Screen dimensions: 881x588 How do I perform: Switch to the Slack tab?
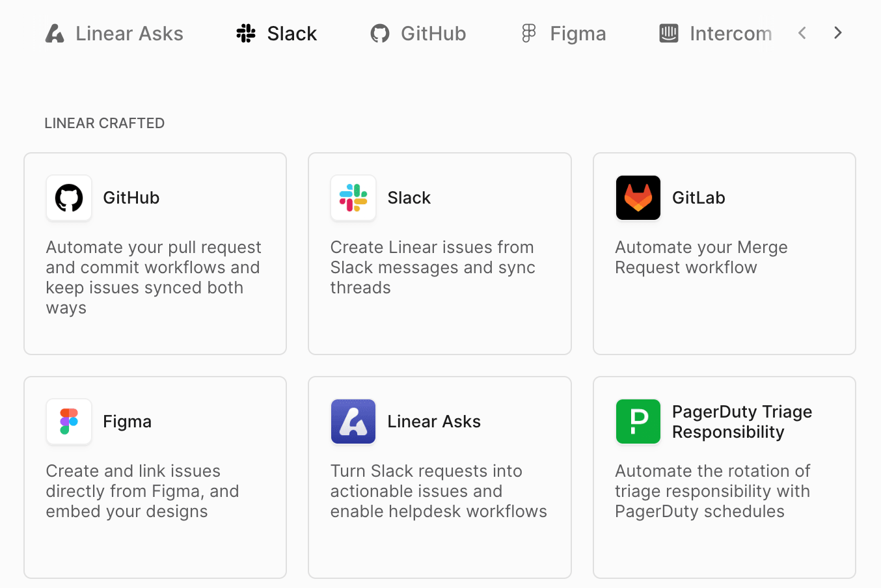(x=277, y=33)
